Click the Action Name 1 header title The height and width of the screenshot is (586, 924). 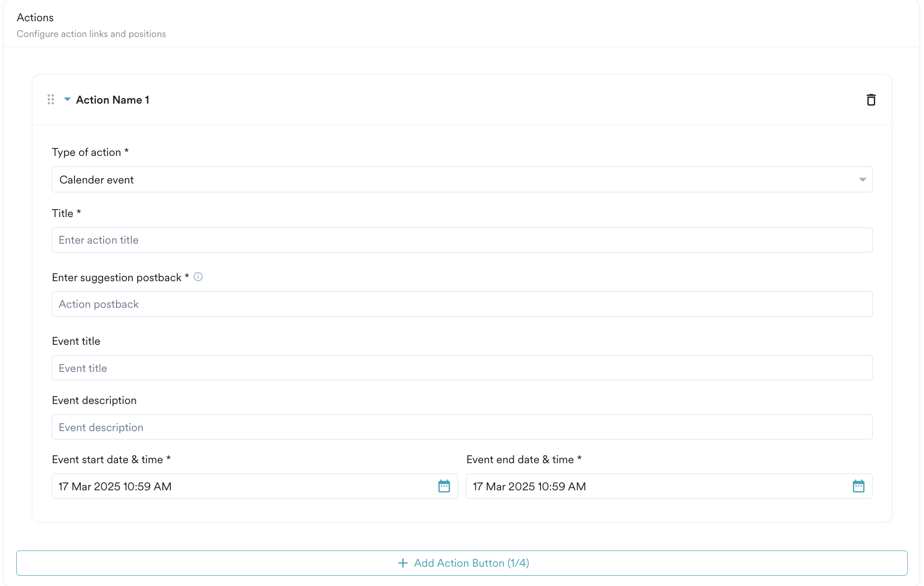113,100
